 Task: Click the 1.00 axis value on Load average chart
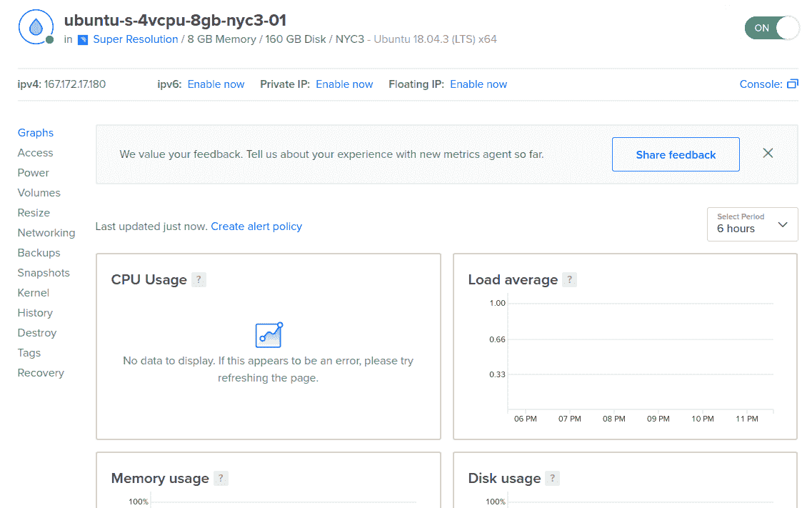[497, 303]
